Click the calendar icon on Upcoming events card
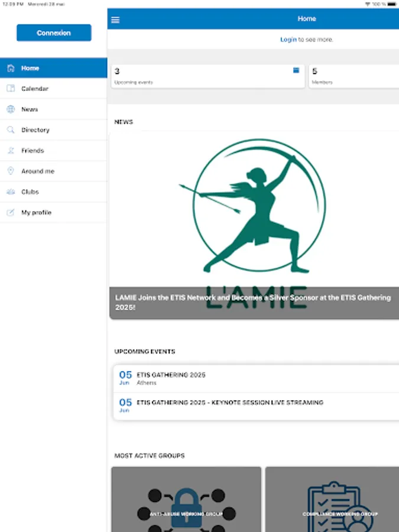This screenshot has width=399, height=532. click(296, 70)
